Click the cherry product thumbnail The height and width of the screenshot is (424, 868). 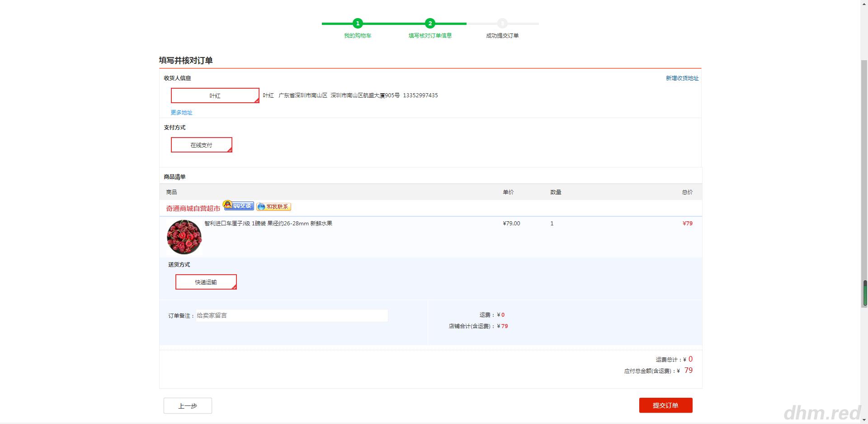coord(184,237)
